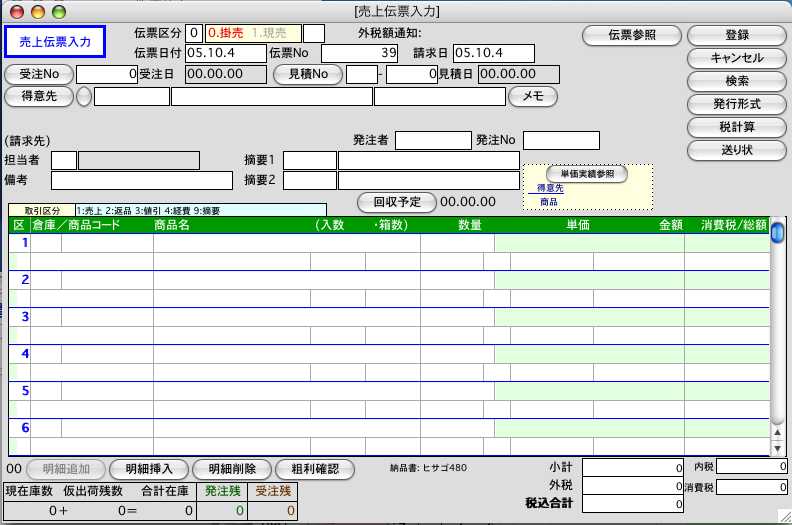Click the 検索 search button
The height and width of the screenshot is (525, 792).
coord(736,81)
